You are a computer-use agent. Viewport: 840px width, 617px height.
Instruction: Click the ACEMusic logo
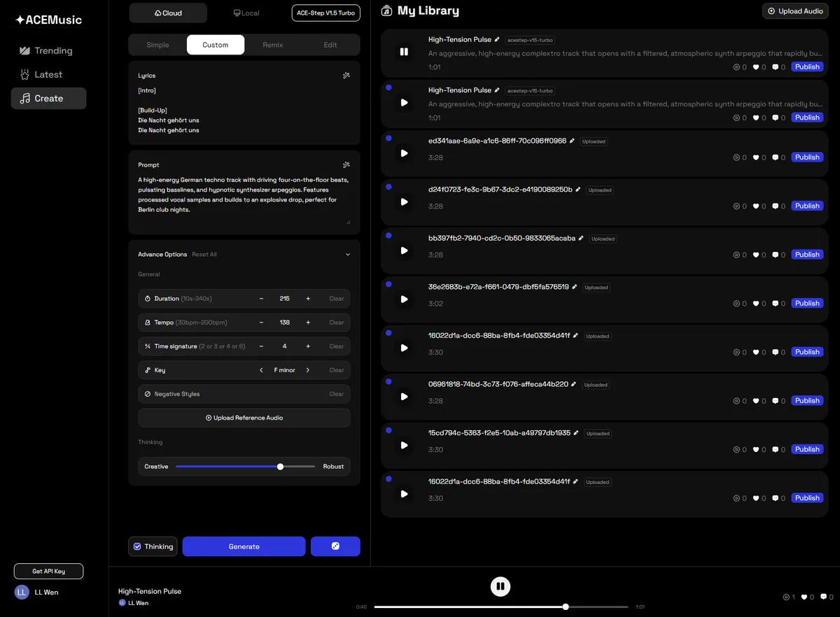click(49, 20)
